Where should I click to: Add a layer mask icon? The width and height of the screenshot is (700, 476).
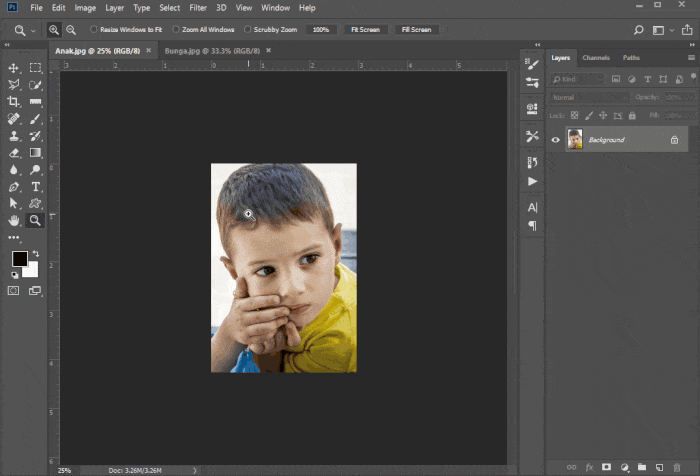(x=606, y=467)
